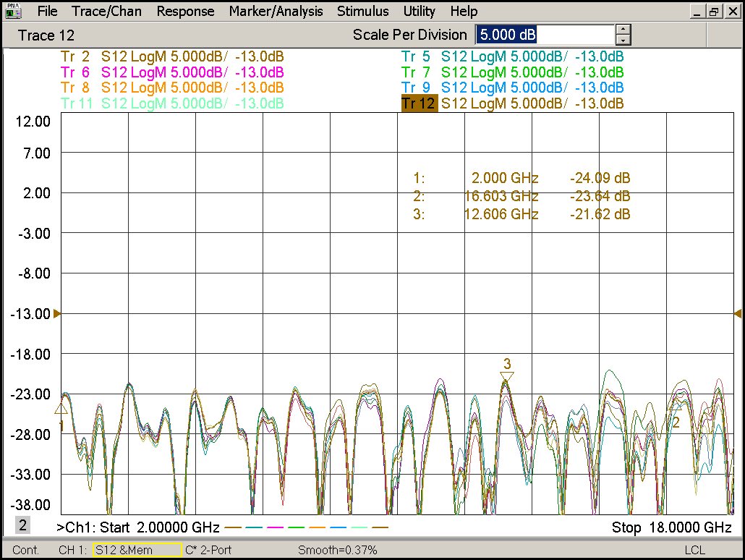Click marker 3 triangle on the trace
The height and width of the screenshot is (560, 745).
(x=507, y=376)
